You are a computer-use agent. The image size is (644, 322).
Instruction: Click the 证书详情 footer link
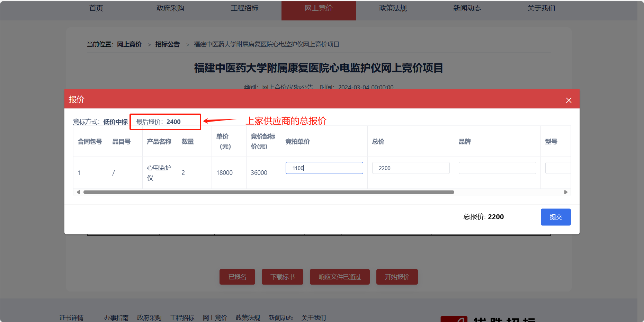[71, 317]
